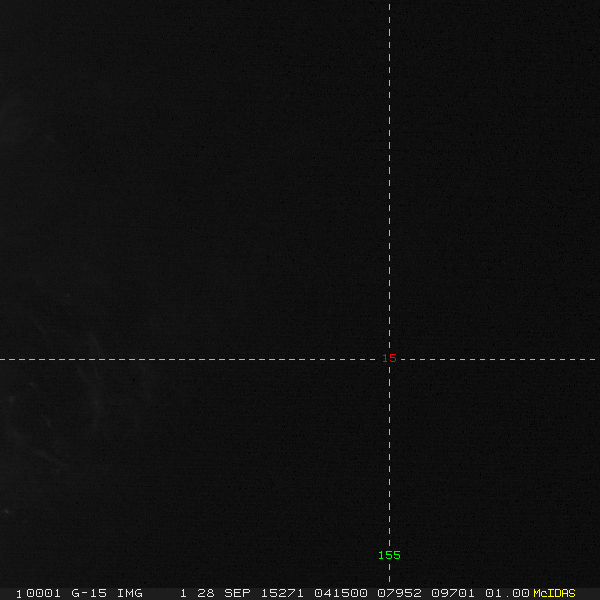This screenshot has height=600, width=600.
Task: Click the 0001 frame number
Action: click(x=43, y=593)
